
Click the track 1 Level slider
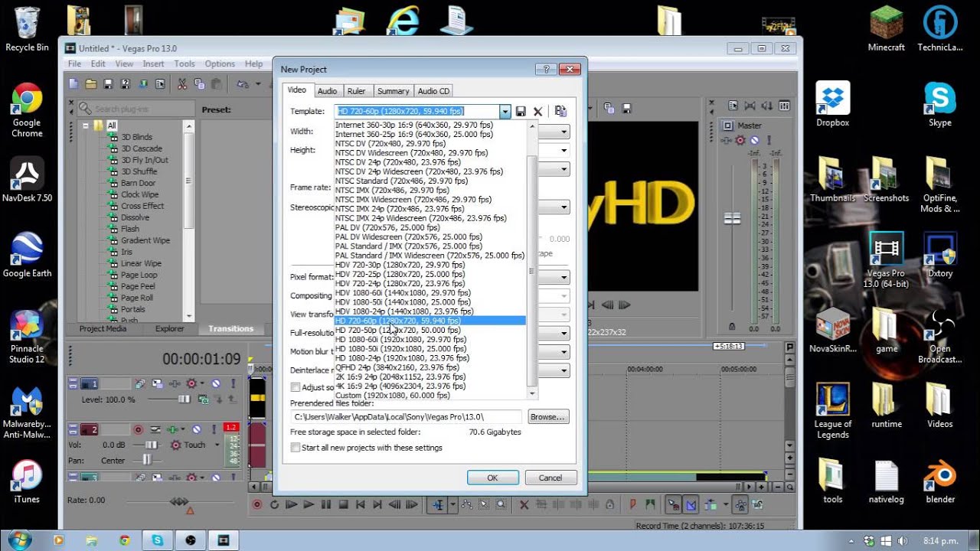pyautogui.click(x=183, y=399)
